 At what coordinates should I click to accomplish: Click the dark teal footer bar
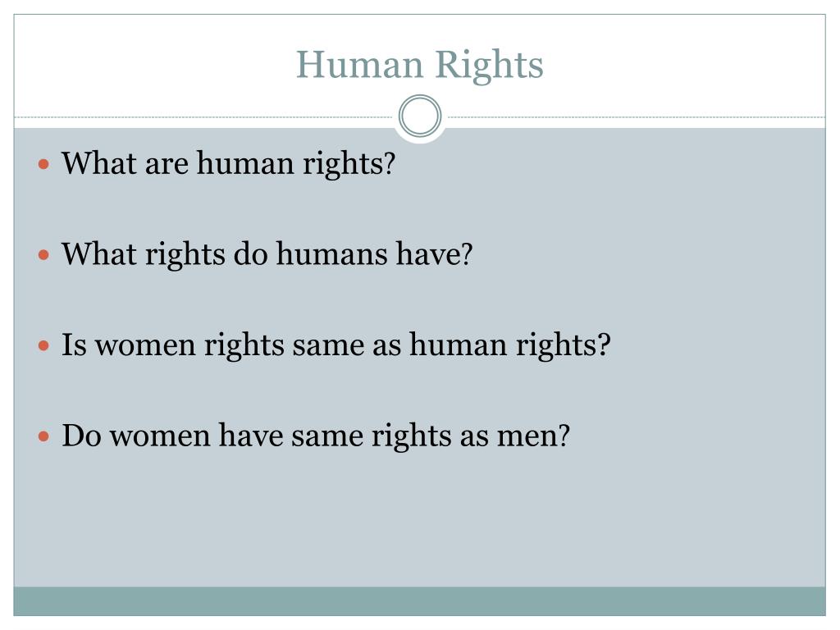pos(419,601)
